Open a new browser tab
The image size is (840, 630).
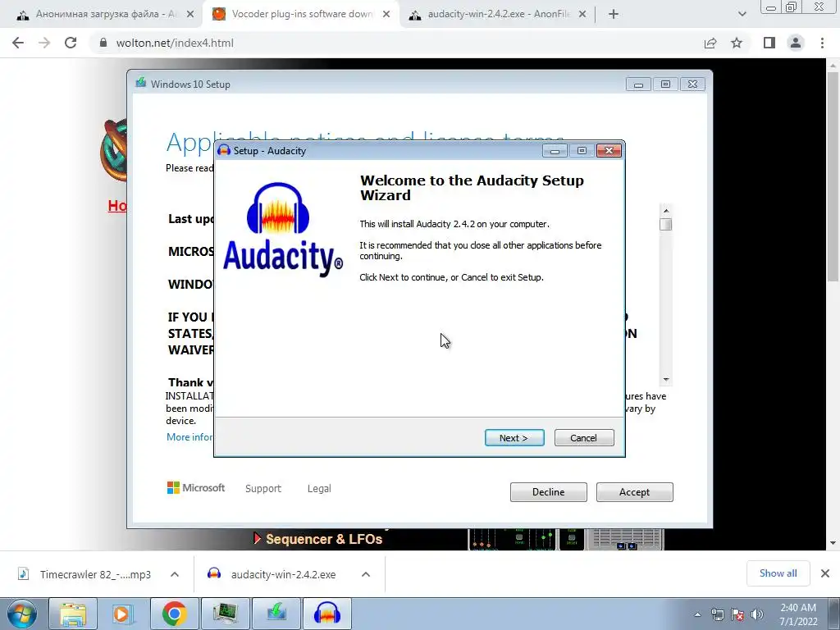[x=614, y=15]
